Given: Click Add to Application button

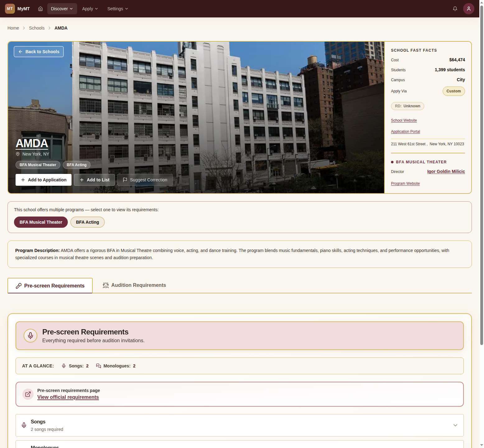Looking at the screenshot, I should 44,180.
